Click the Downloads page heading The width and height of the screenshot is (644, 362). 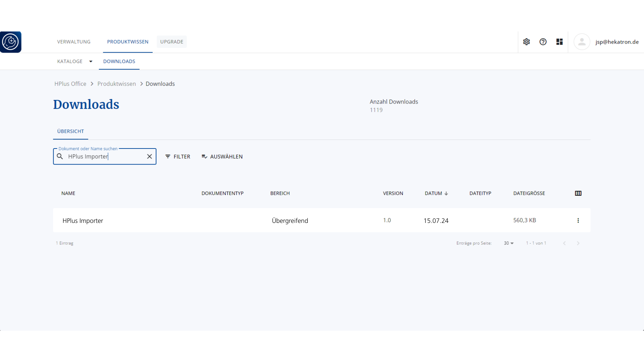point(86,105)
